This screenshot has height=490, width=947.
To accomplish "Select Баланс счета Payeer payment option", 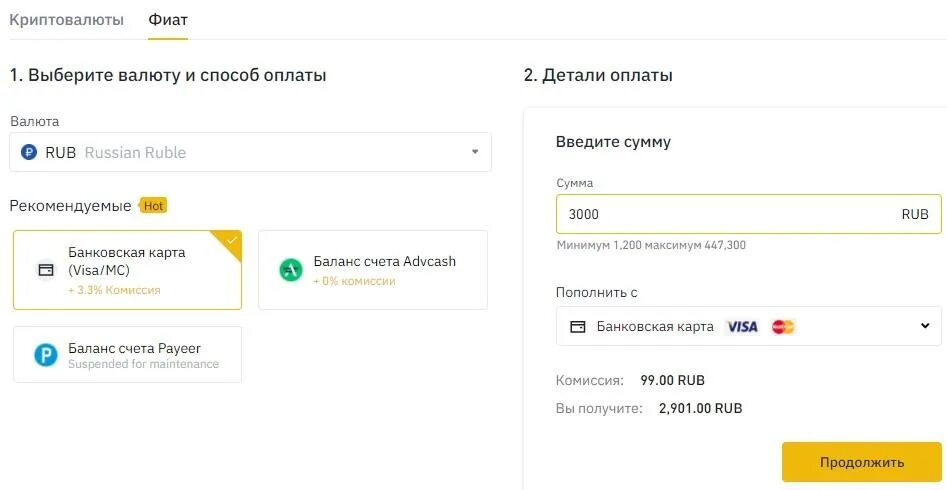I will (x=127, y=355).
